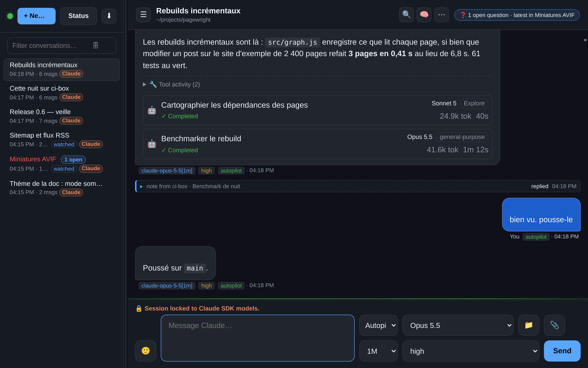
Task: Click the Filter conversations input
Action: [62, 46]
